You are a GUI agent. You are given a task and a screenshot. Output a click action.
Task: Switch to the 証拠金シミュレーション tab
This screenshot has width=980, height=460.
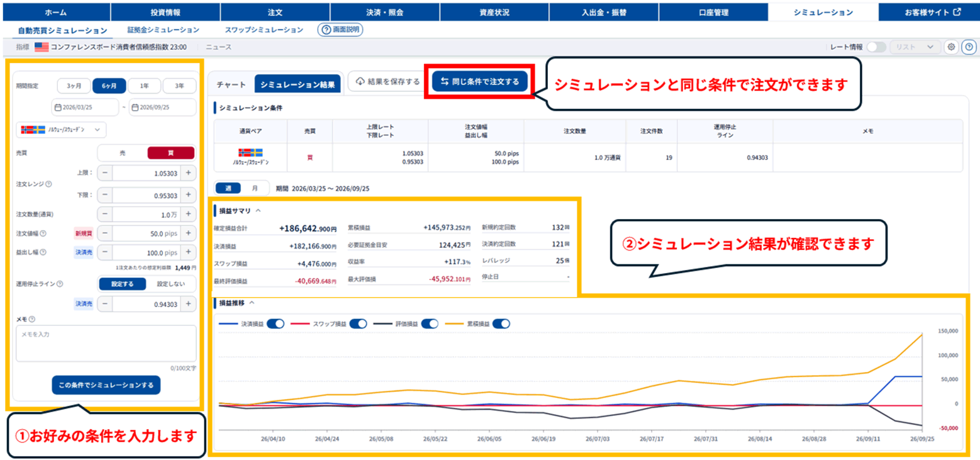click(163, 30)
